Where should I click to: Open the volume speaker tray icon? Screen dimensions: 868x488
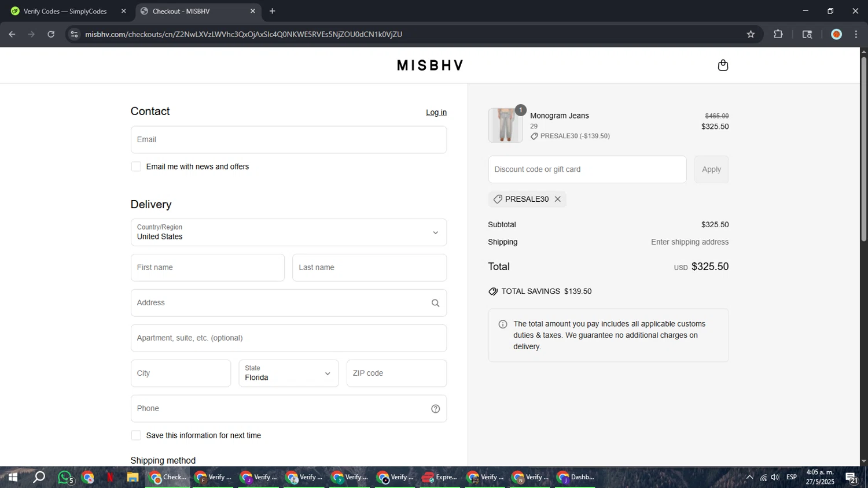coord(775,477)
